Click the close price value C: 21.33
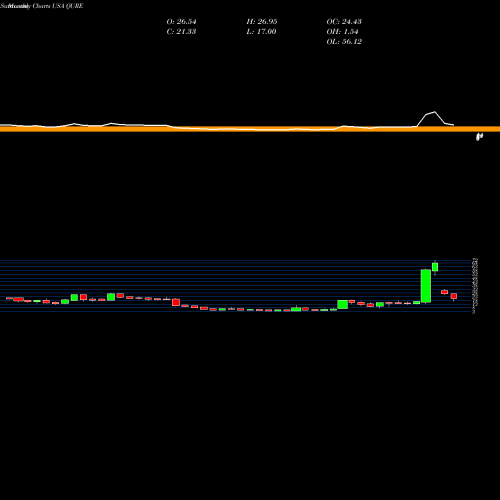Viewport: 500px width, 500px height. pos(181,32)
